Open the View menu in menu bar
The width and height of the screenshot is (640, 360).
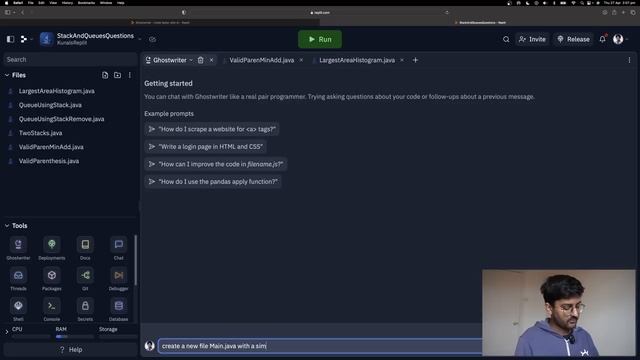(53, 3)
